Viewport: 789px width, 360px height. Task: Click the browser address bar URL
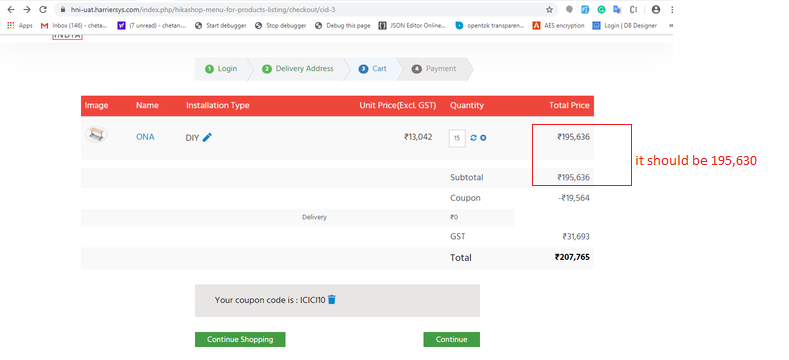203,10
